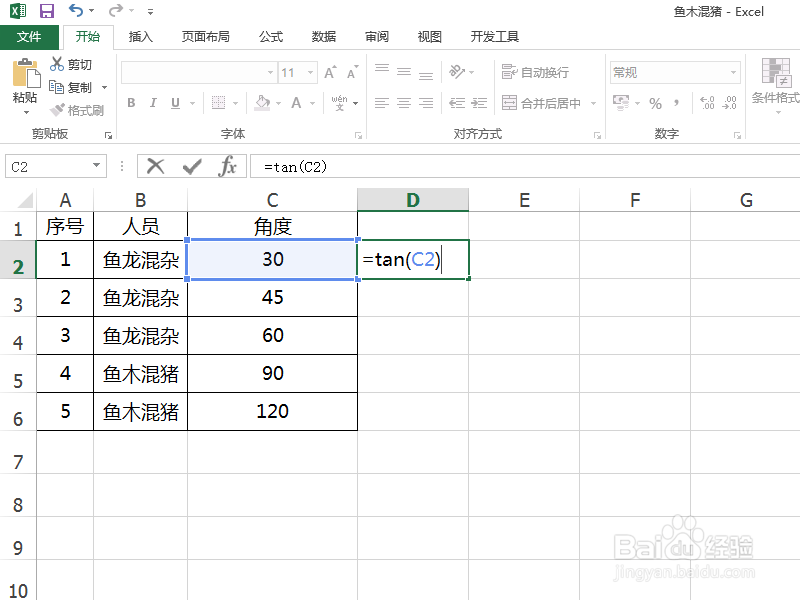Click the Conditional Formatting icon
The width and height of the screenshot is (800, 600).
point(776,73)
